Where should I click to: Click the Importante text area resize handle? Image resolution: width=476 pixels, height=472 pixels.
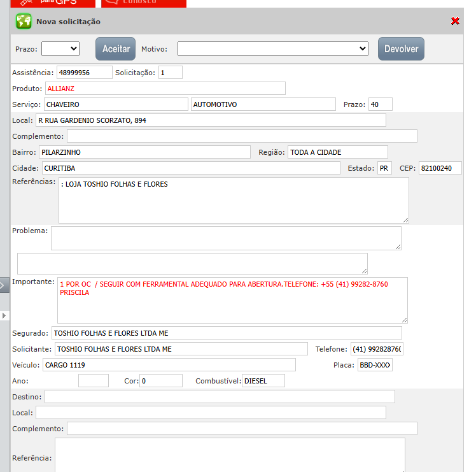[404, 320]
